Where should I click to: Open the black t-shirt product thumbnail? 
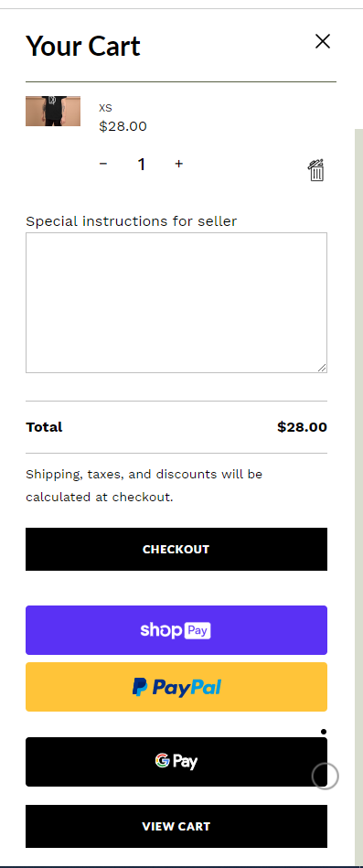click(x=53, y=111)
